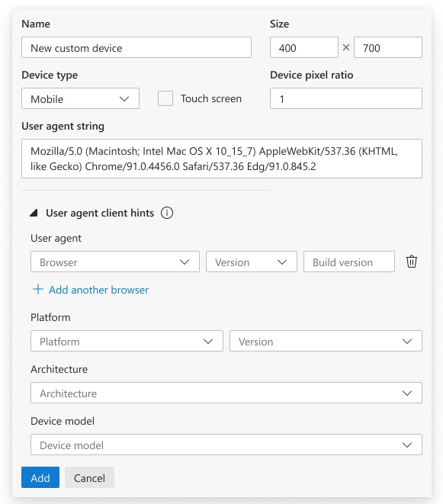
Task: Focus the height field showing 700
Action: coord(388,47)
